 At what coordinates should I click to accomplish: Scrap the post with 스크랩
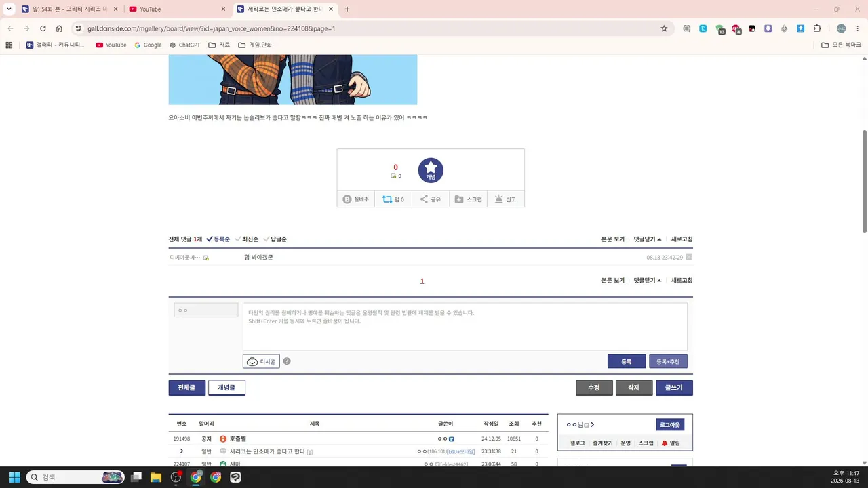[x=468, y=199]
